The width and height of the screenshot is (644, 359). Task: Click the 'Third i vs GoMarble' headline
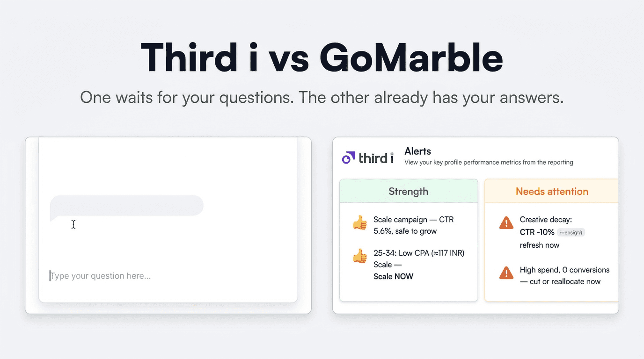(x=322, y=57)
